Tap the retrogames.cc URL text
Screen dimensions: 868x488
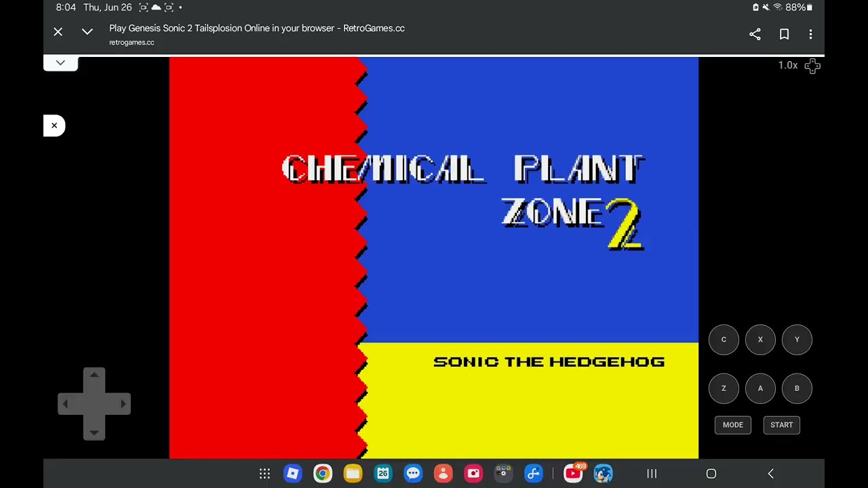[x=132, y=43]
